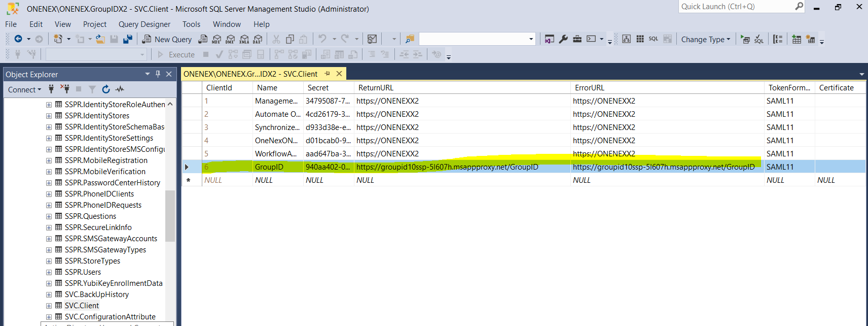868x326 pixels.
Task: Open the Query Designer menu
Action: coord(144,24)
